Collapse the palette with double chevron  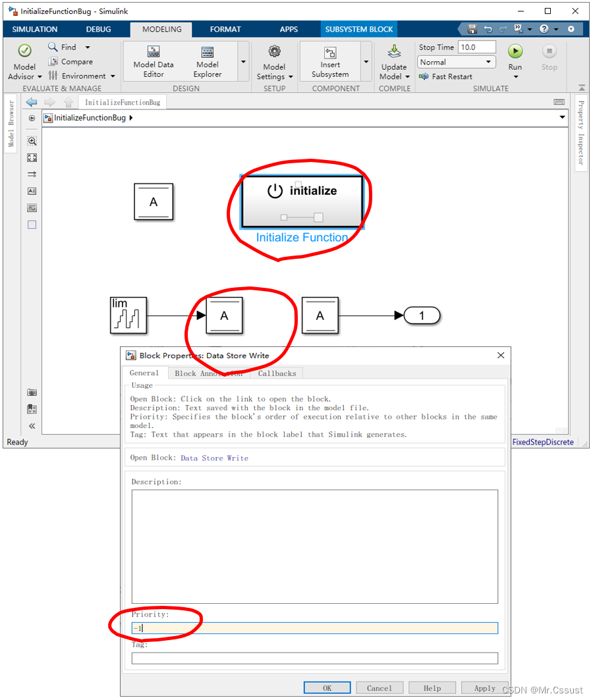click(x=32, y=426)
